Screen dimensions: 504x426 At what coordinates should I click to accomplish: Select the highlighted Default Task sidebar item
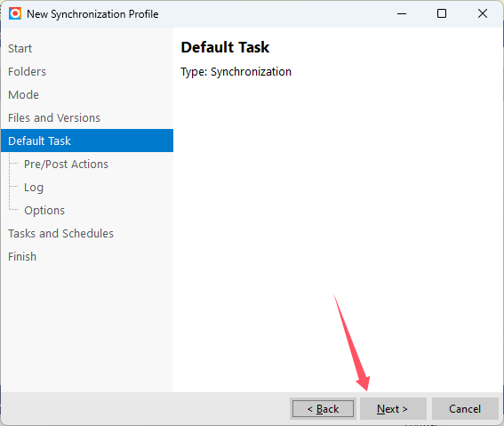click(x=87, y=141)
